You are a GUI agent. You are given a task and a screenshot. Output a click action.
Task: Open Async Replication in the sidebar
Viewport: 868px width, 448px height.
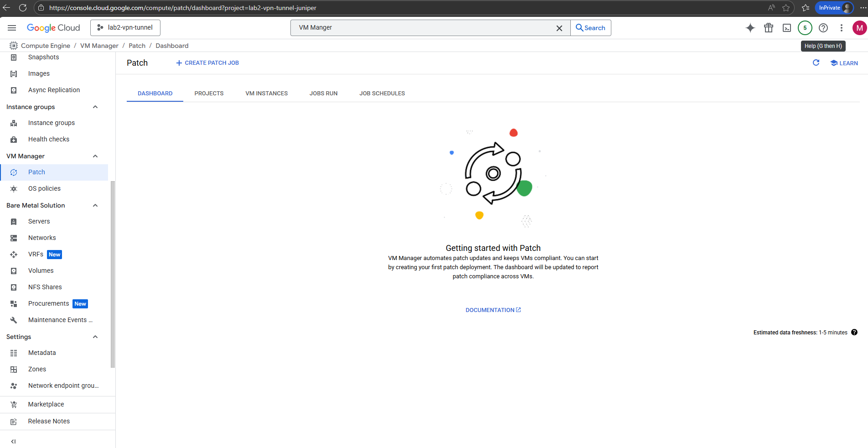(54, 90)
